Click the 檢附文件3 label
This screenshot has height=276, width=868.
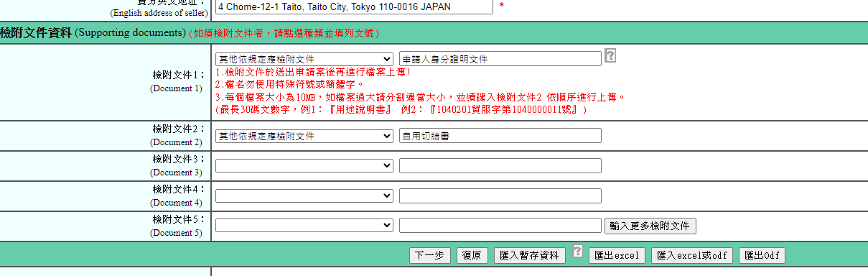tap(179, 160)
